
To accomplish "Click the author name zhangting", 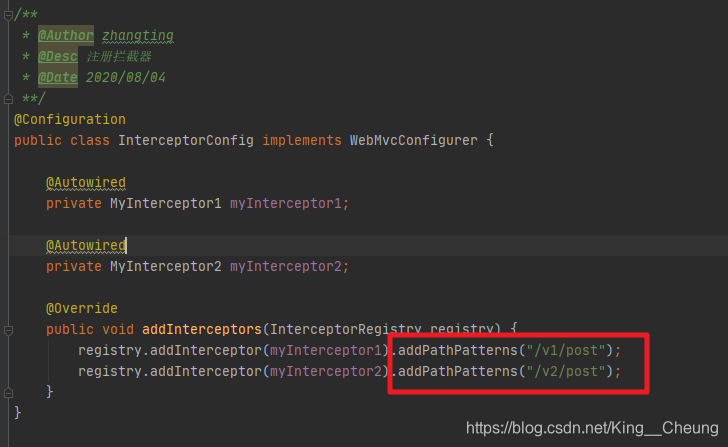I will tap(137, 35).
